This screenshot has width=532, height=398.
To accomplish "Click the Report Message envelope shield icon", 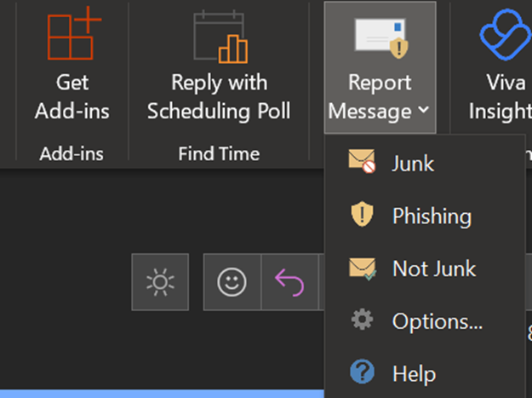I will pos(381,38).
